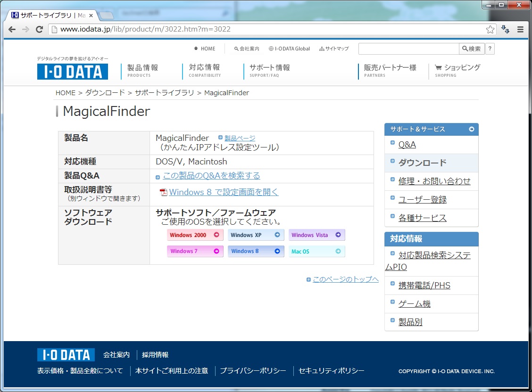Screen dimensions: 532x392
Task: Bookmark this page with the star icon
Action: [490, 29]
